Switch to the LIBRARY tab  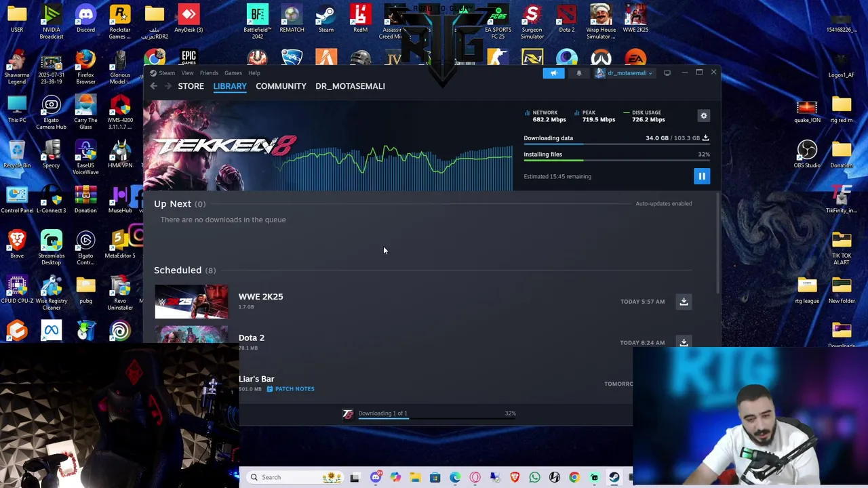pos(230,86)
